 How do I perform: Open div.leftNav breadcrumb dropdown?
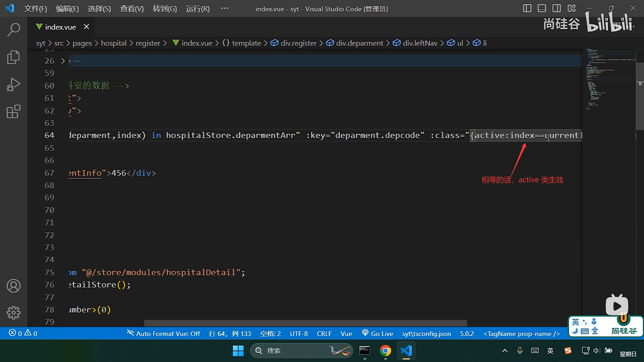click(x=420, y=43)
